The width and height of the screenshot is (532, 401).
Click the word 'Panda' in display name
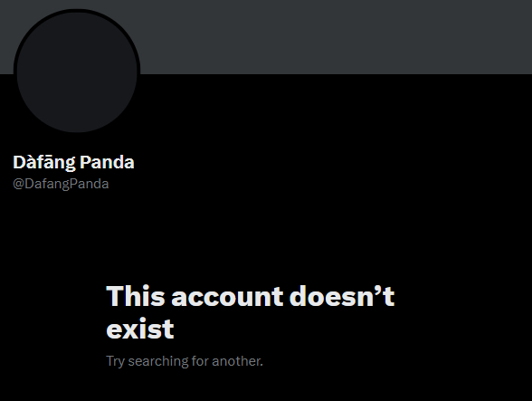pos(107,162)
